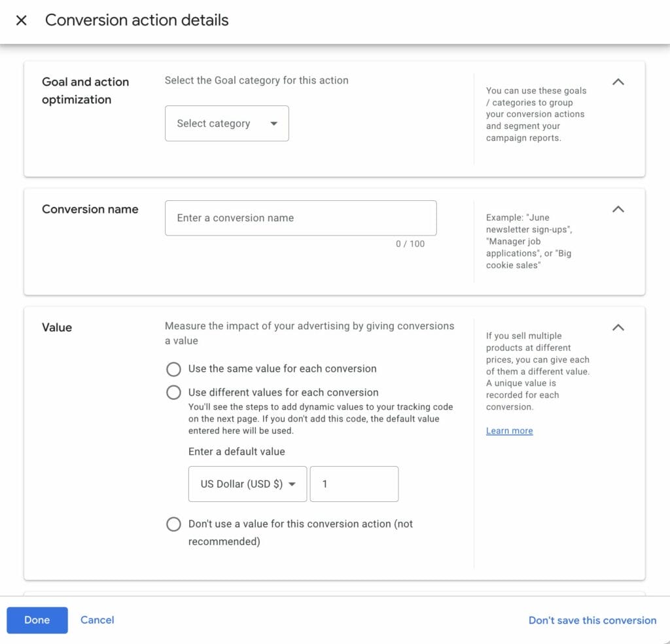The image size is (670, 644).
Task: Collapse the Conversion name section chevron
Action: (618, 209)
